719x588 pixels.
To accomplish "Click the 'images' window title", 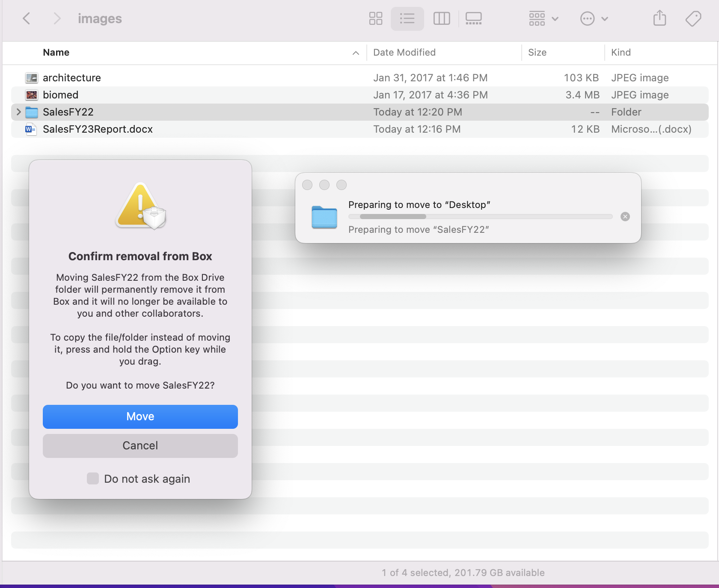I will [x=100, y=18].
